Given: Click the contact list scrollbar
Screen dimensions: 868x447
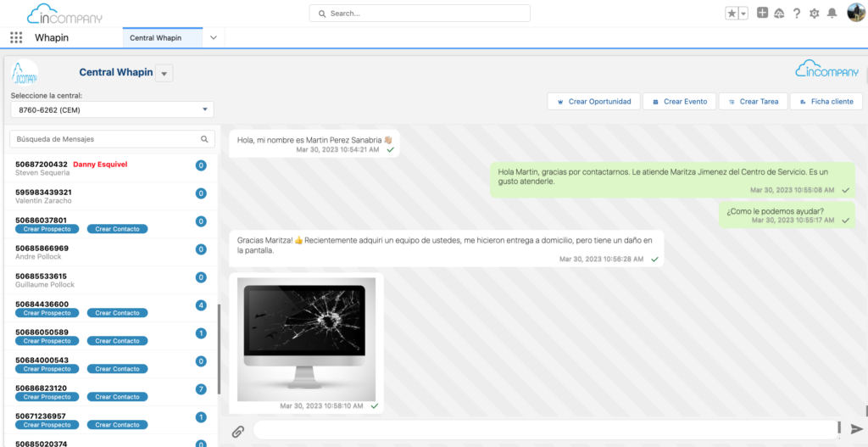Looking at the screenshot, I should [x=220, y=349].
